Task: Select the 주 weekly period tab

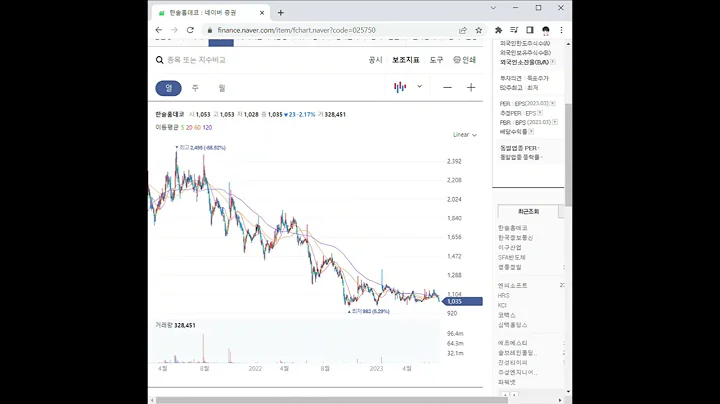Action: click(x=195, y=88)
